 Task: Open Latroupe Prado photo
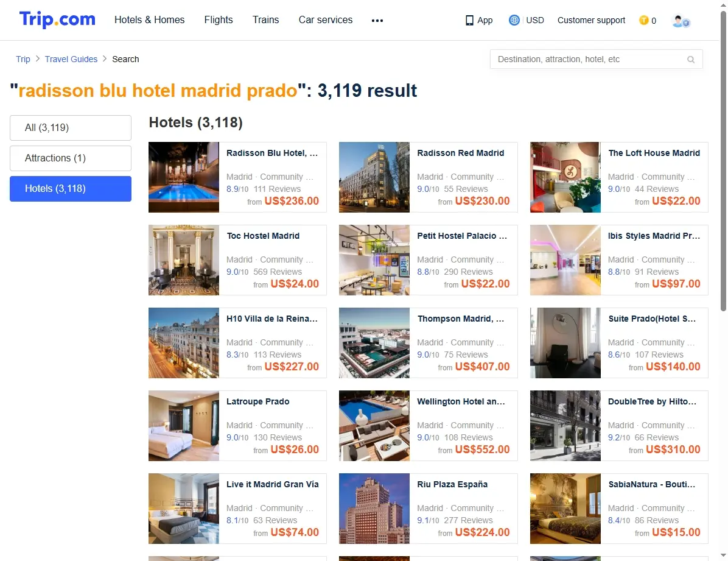[x=184, y=426]
